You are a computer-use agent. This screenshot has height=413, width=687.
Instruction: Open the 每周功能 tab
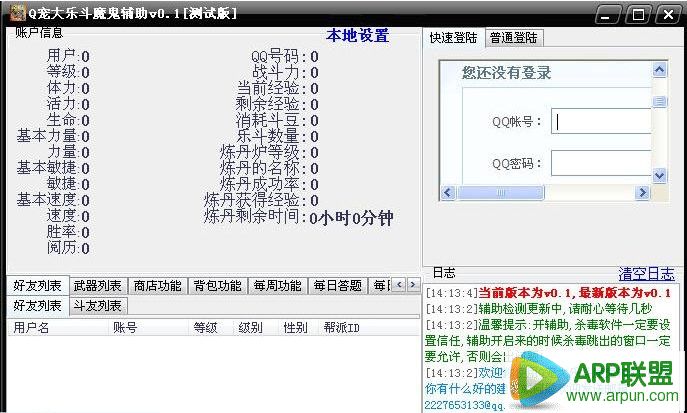point(278,286)
